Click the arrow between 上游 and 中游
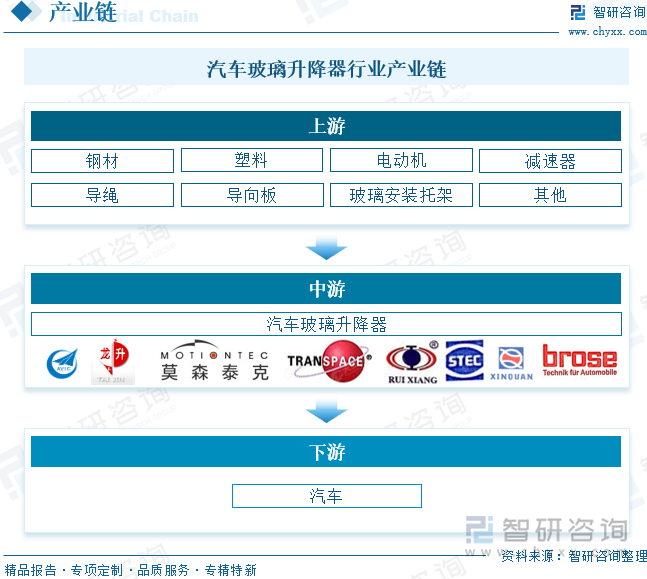The width and height of the screenshot is (647, 579). click(326, 248)
